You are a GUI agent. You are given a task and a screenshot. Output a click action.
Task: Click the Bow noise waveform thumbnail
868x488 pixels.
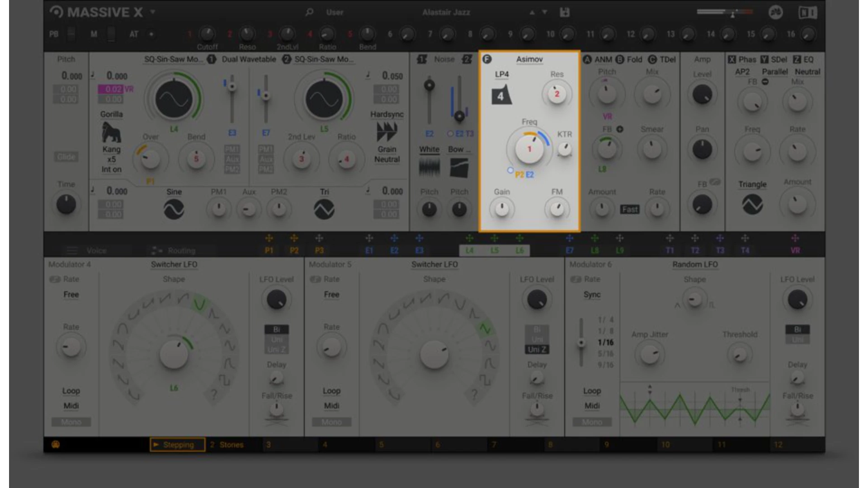(x=459, y=168)
